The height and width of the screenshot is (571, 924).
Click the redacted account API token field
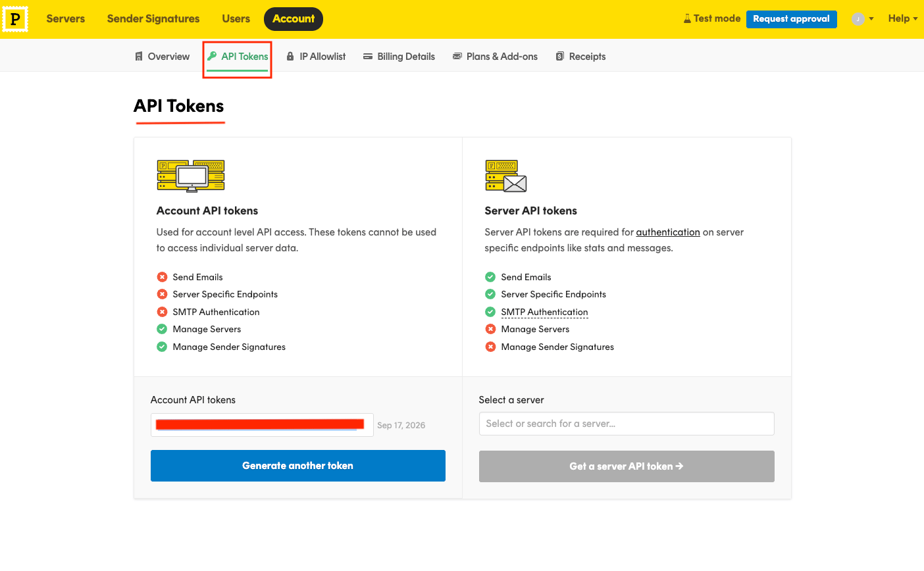(x=262, y=425)
